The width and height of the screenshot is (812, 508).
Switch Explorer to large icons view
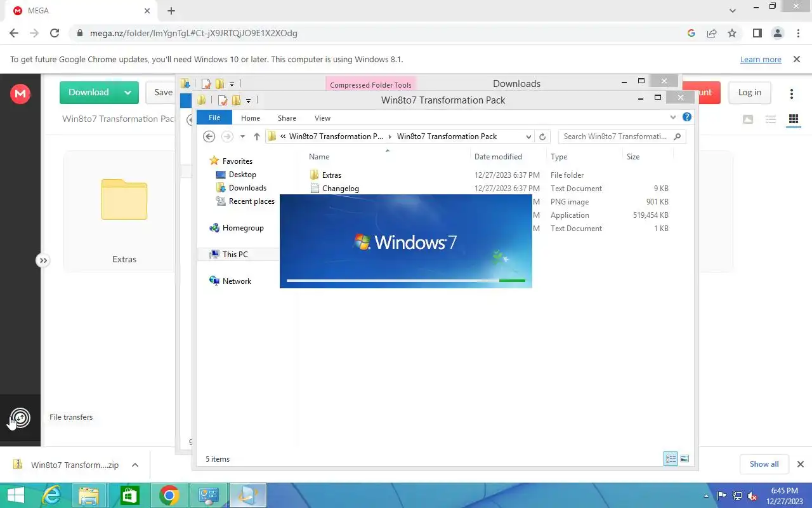[x=684, y=458]
